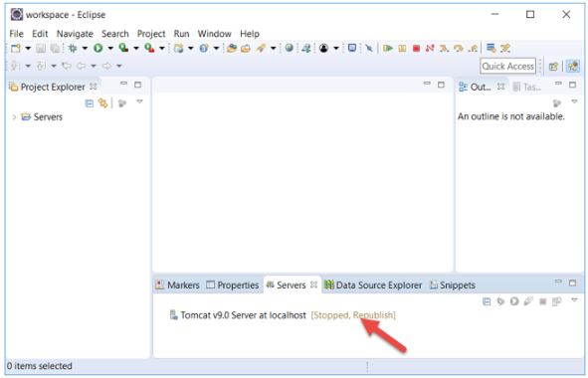
Task: Click the Save floppy disk icon
Action: pyautogui.click(x=41, y=48)
